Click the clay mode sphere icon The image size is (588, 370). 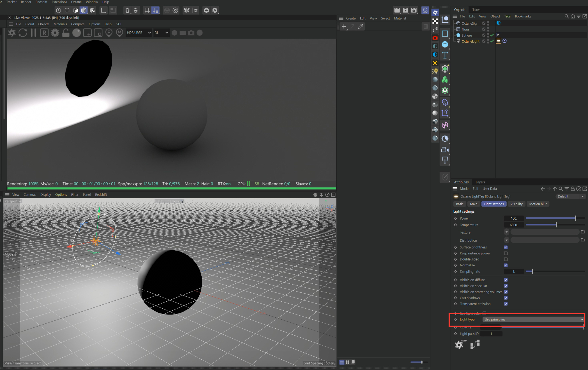coord(77,33)
